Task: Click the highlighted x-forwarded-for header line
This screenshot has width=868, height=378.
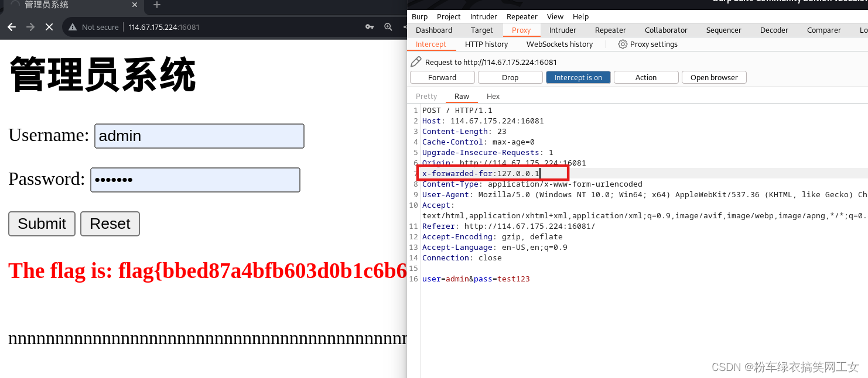Action: (480, 173)
